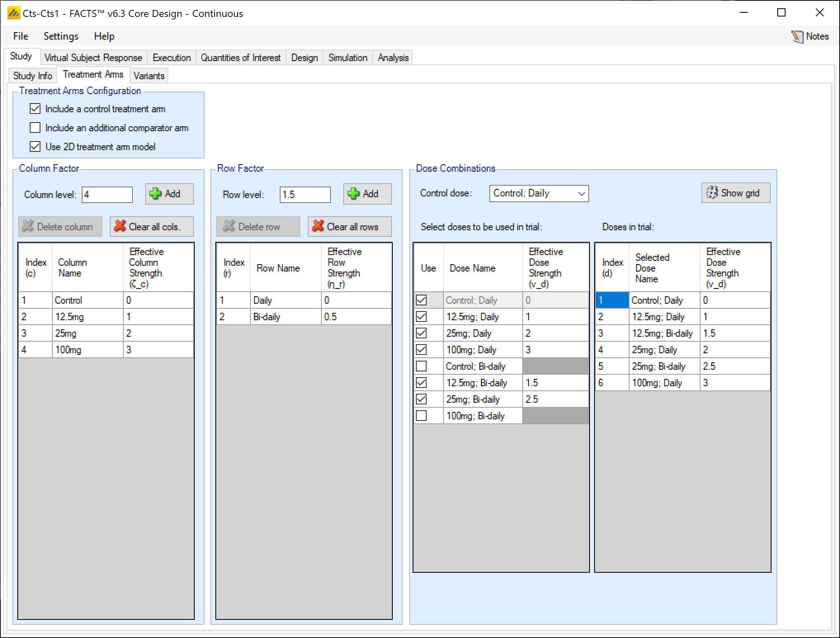840x638 pixels.
Task: Check the Use box for 100mg; Bi-daily
Action: click(x=421, y=416)
